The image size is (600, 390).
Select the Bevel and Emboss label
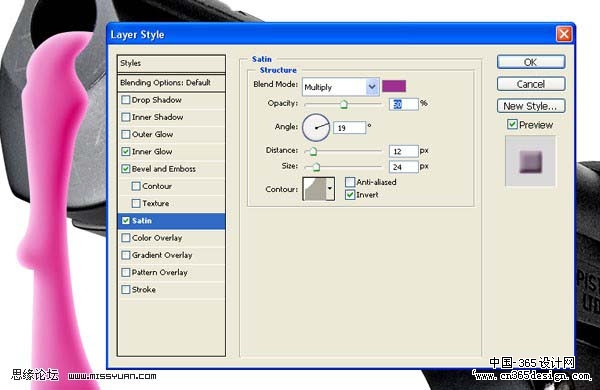coord(163,169)
